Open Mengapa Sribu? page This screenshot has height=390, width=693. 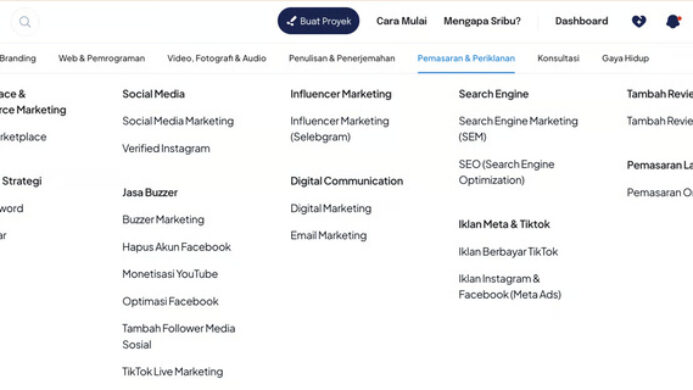pyautogui.click(x=482, y=21)
